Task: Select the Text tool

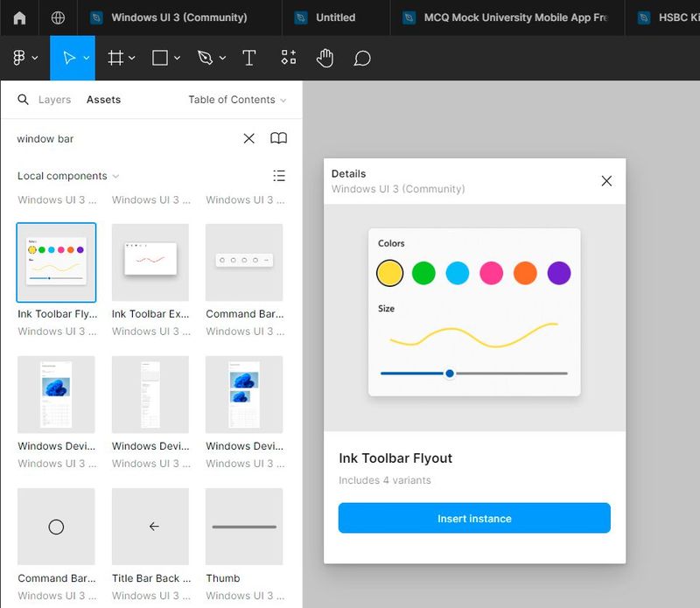Action: (x=248, y=58)
